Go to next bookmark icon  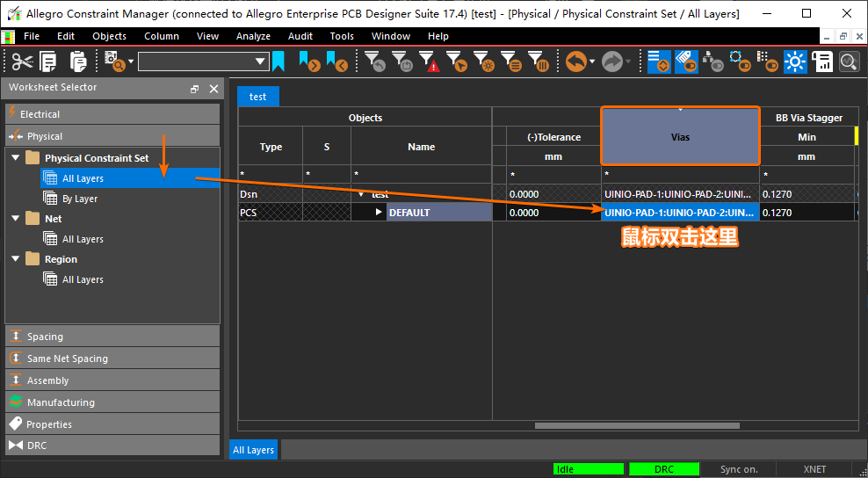coord(307,62)
